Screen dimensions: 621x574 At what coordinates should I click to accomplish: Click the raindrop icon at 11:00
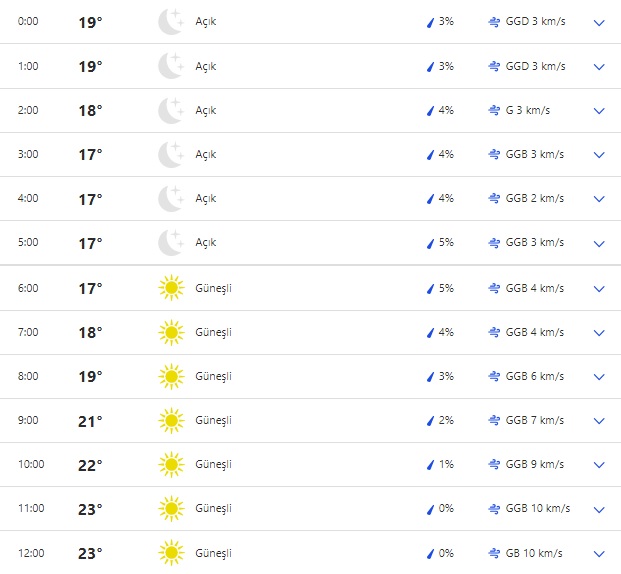tap(430, 509)
